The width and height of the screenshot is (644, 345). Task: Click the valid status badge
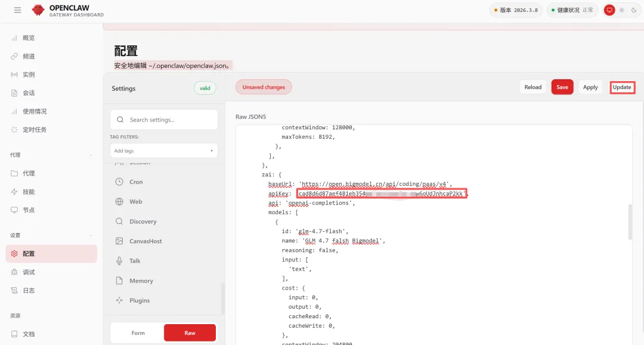click(205, 88)
